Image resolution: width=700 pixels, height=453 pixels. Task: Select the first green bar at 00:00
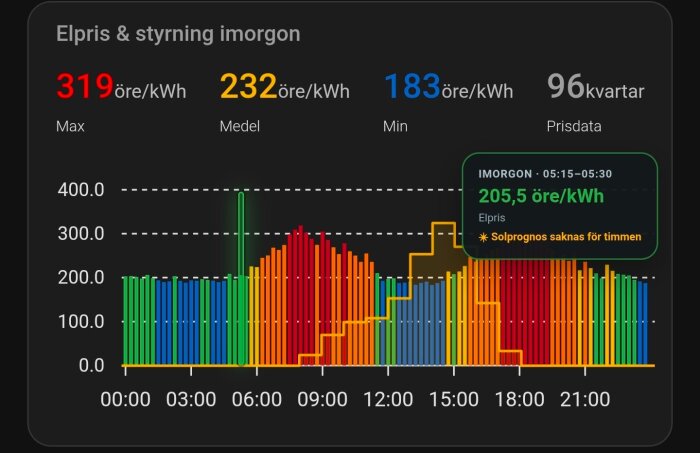[126, 320]
